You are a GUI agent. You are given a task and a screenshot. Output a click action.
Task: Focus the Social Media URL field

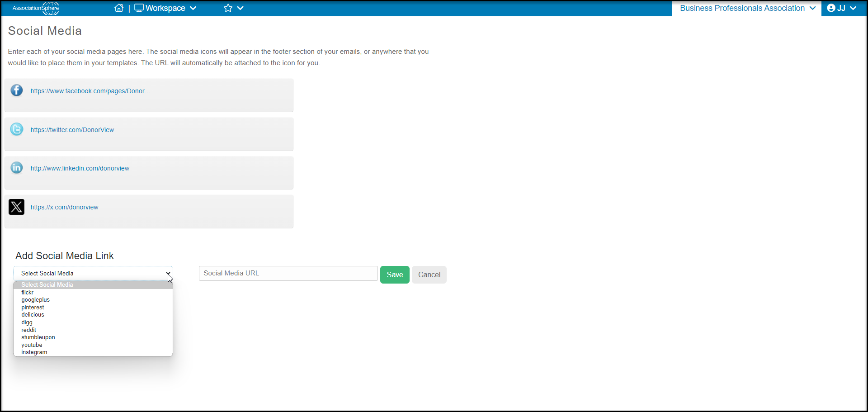pyautogui.click(x=288, y=273)
